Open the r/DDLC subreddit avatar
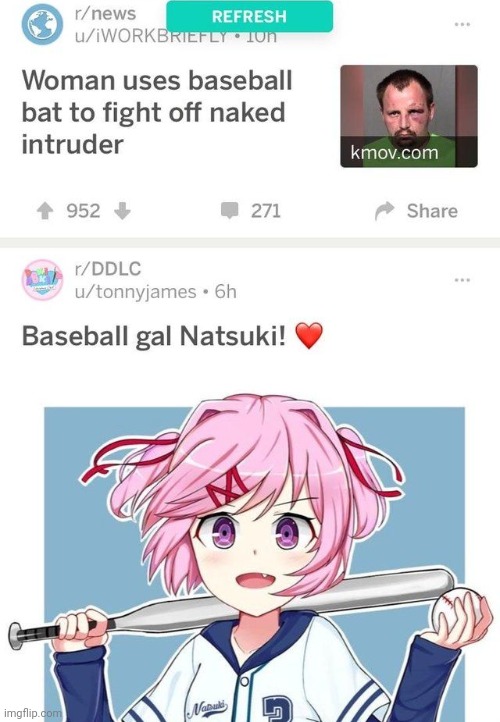This screenshot has height=722, width=500. coord(42,279)
